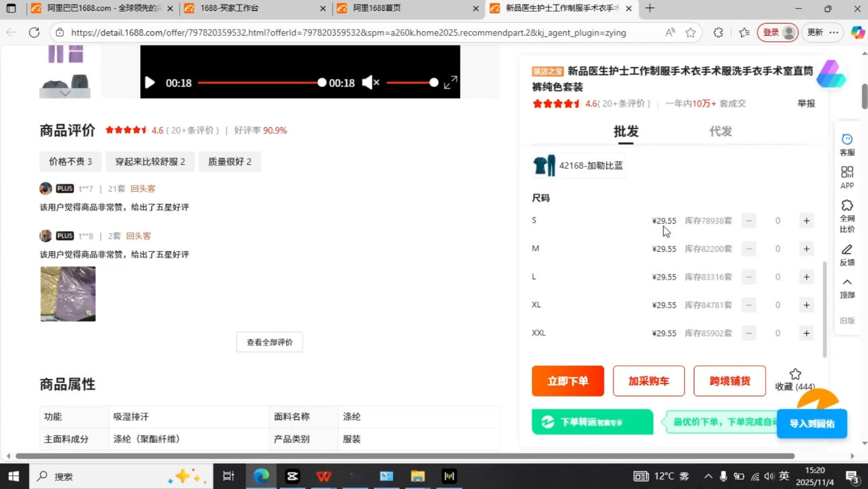Increase quantity for size S
Image resolution: width=868 pixels, height=489 pixels.
[x=806, y=220]
